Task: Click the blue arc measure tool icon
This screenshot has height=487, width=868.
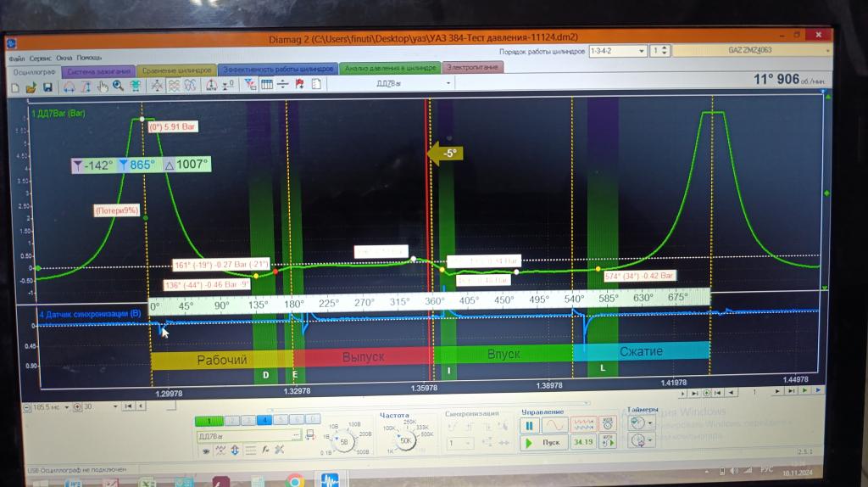Action: pyautogui.click(x=70, y=87)
